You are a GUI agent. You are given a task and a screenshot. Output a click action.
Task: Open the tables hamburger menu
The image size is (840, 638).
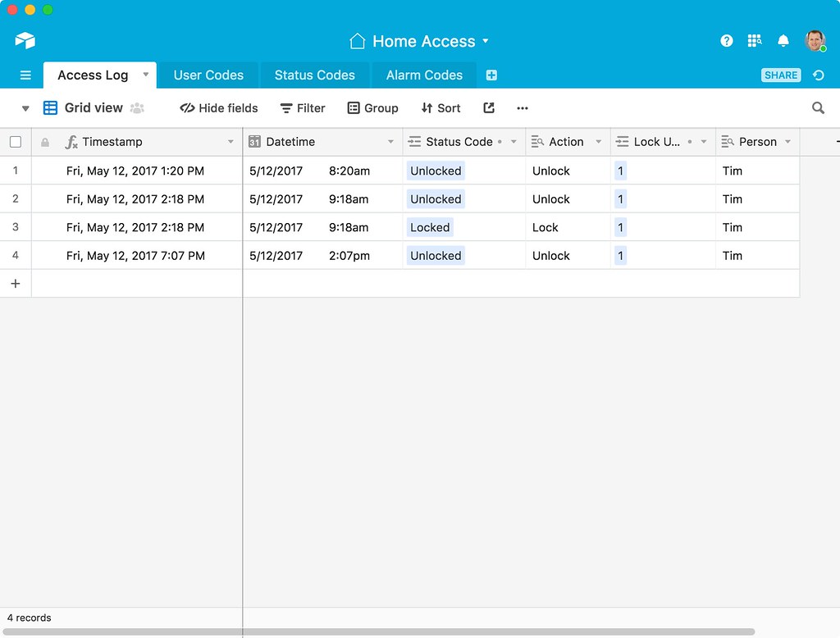point(25,75)
